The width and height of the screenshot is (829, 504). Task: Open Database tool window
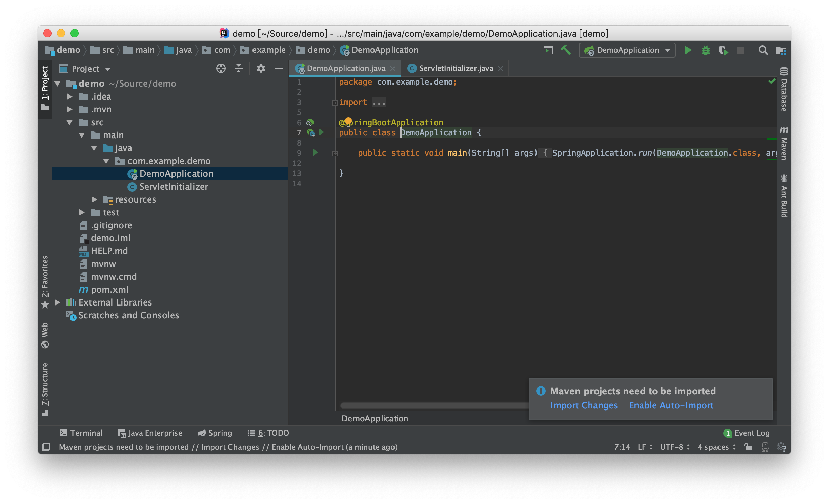click(784, 90)
